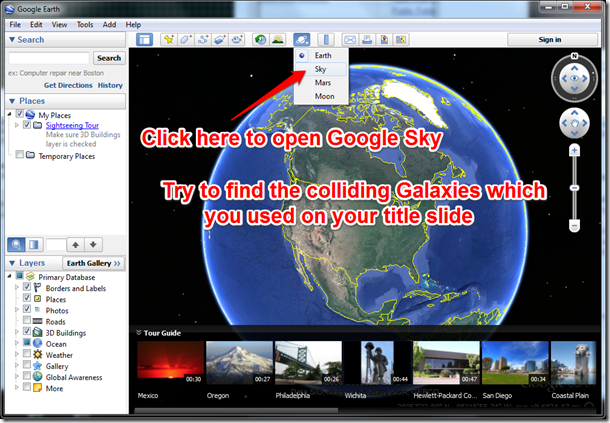Viewport: 610px width, 423px height.
Task: Record a tour with the camera icon
Action: point(237,40)
